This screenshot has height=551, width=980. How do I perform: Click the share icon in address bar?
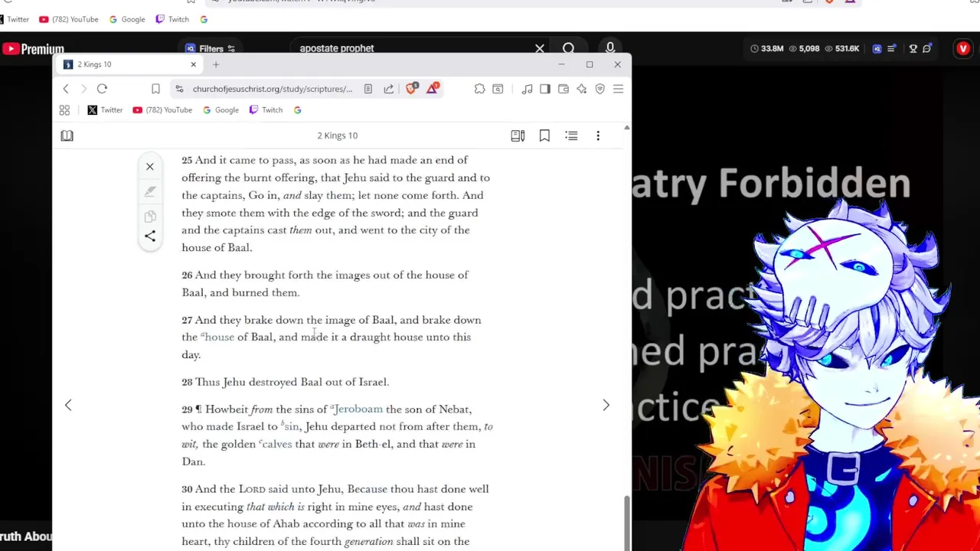[x=389, y=89]
